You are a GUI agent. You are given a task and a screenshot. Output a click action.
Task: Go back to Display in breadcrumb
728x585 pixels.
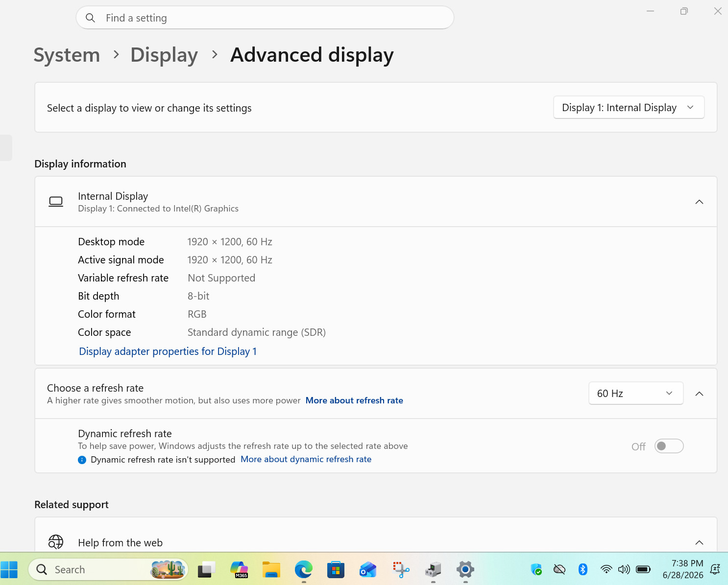[x=164, y=55]
